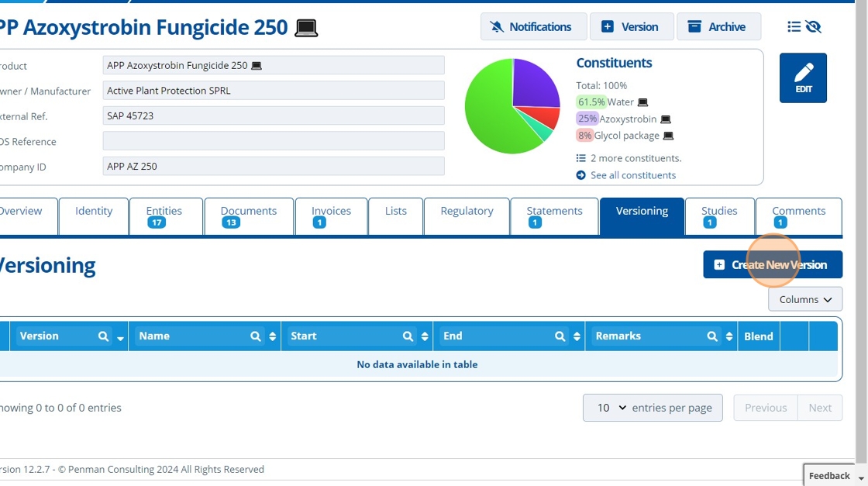Open the Statements tab
This screenshot has width=868, height=486.
[x=554, y=216]
